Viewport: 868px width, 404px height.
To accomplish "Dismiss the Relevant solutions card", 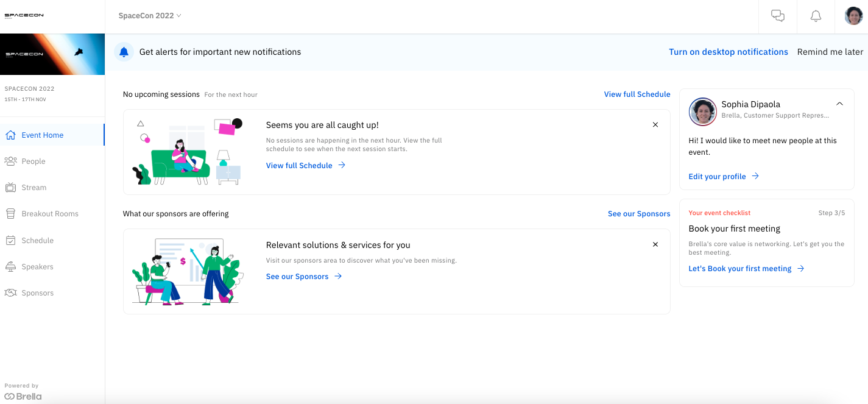I will point(655,244).
